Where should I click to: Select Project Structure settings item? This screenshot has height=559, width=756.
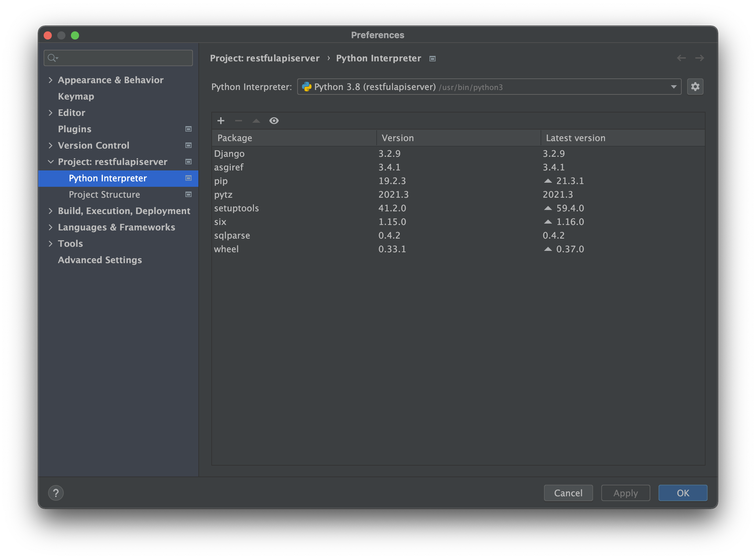(104, 195)
